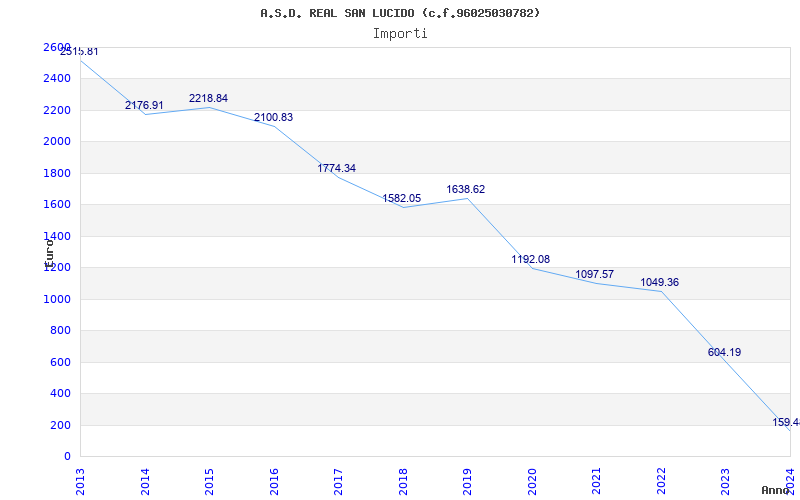Click the x-axis year label 2021
This screenshot has height=500, width=800.
pyautogui.click(x=596, y=482)
